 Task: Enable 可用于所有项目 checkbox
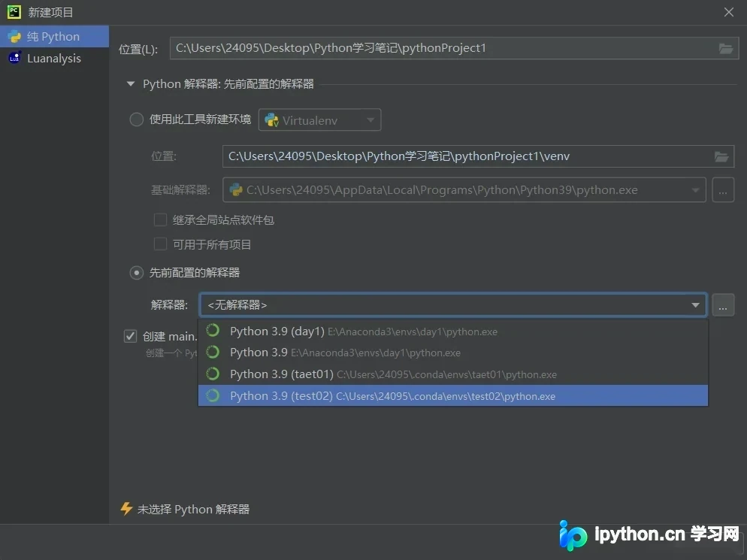161,244
